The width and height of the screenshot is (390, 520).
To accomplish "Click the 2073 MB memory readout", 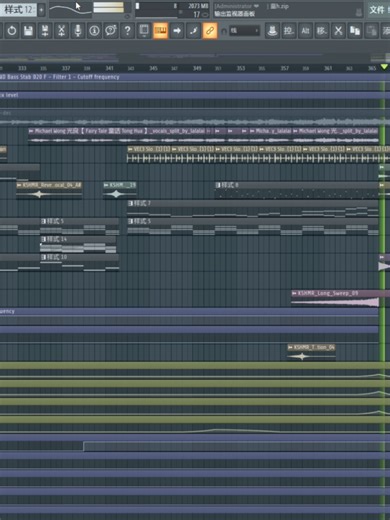I will click(x=198, y=6).
